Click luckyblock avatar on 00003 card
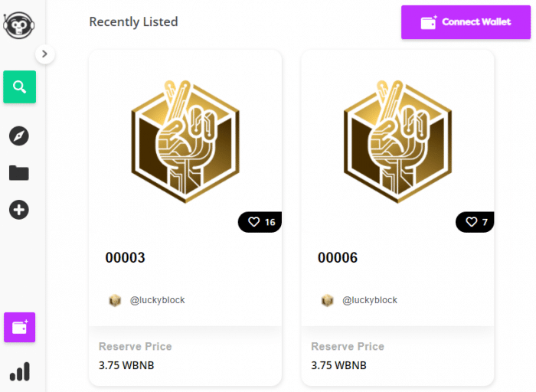The image size is (536, 392). click(115, 300)
